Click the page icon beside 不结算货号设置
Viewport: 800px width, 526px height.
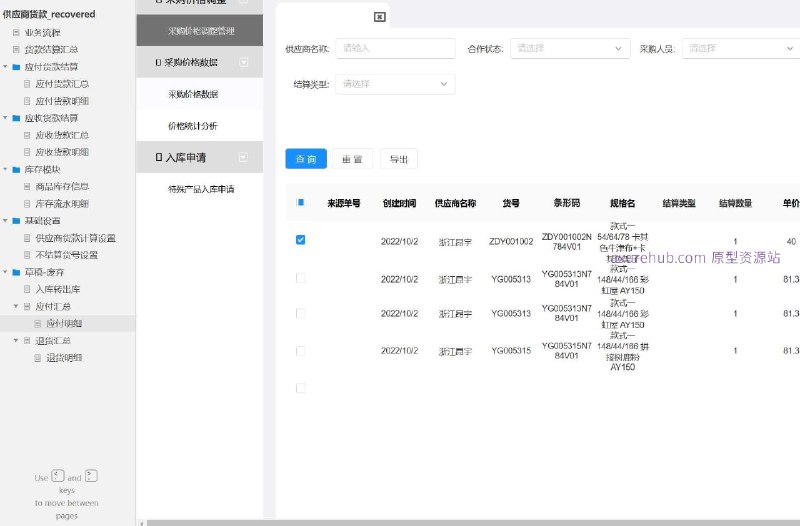tap(27, 255)
